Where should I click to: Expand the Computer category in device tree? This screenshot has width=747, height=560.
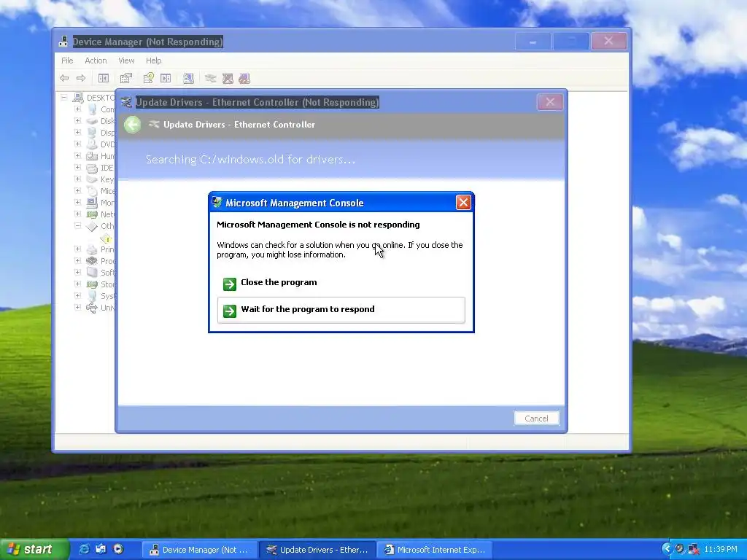77,109
